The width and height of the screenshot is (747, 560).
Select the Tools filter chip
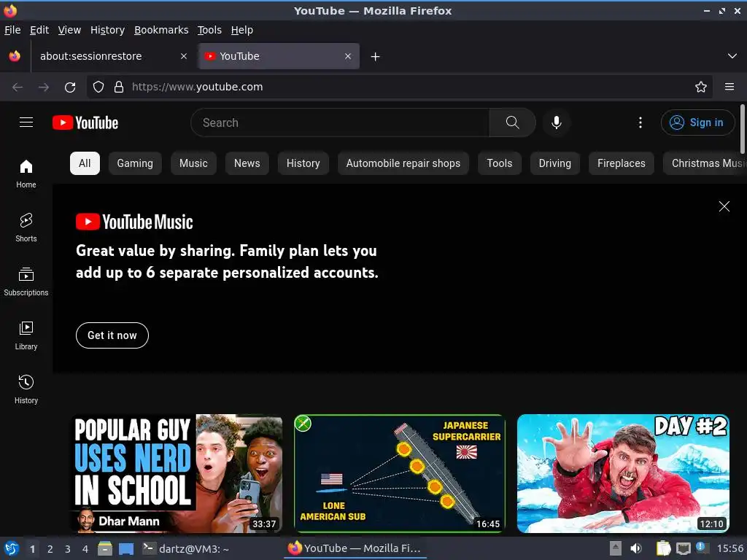point(499,163)
